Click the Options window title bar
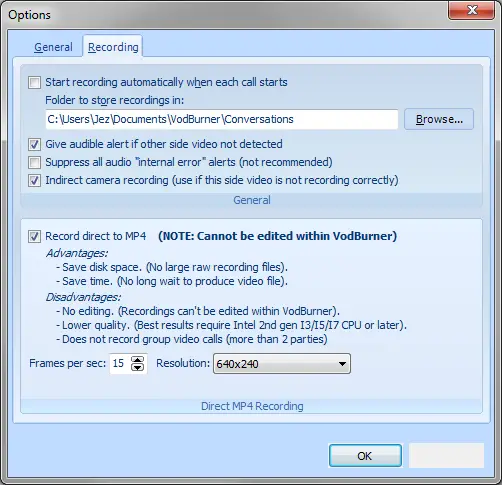This screenshot has height=485, width=502. (x=227, y=15)
